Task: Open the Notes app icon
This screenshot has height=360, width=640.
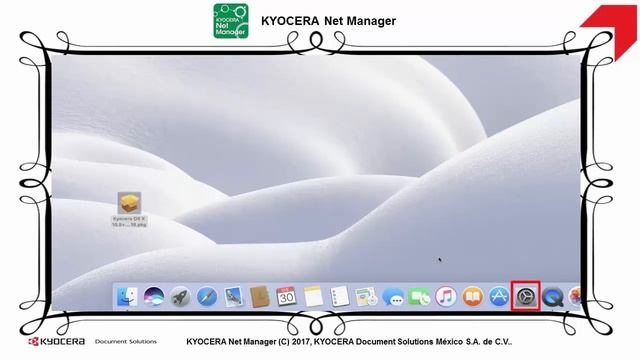Action: 313,297
